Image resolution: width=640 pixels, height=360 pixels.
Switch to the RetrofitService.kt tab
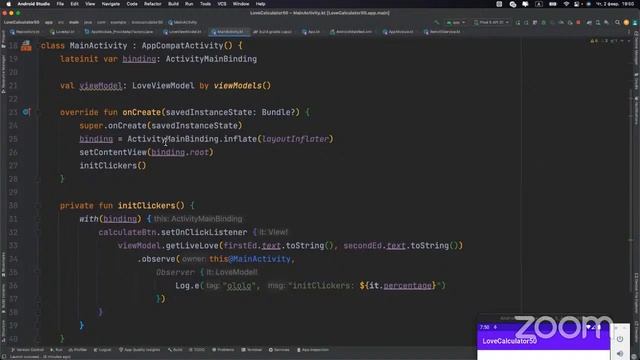click(442, 32)
